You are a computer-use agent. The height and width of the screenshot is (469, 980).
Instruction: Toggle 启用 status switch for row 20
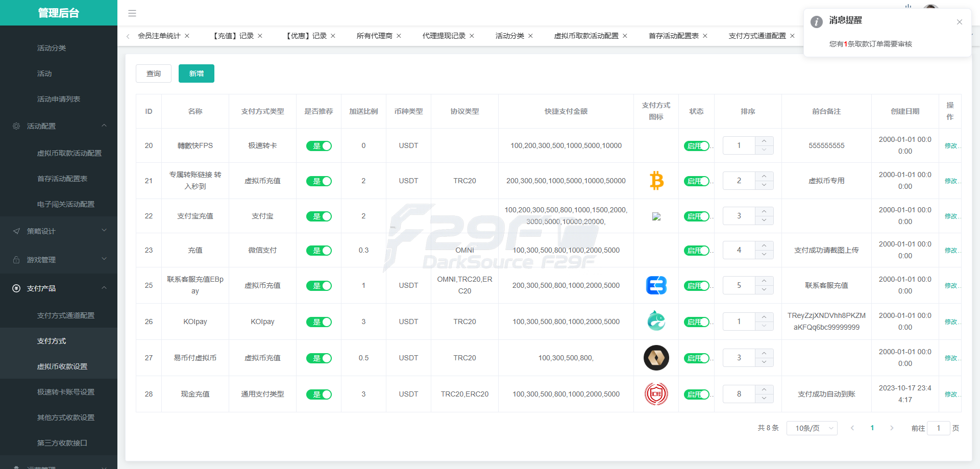pos(697,146)
